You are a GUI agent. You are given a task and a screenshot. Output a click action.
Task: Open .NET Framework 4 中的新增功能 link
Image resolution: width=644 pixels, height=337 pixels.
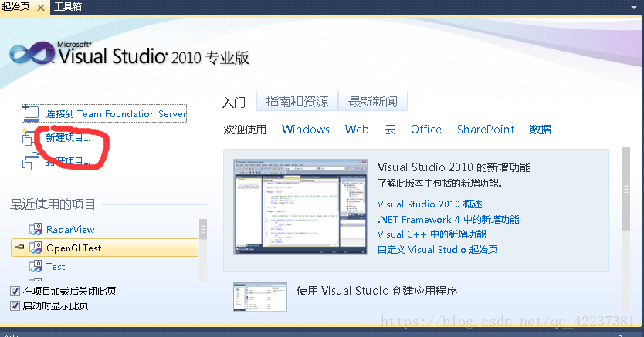pos(448,219)
